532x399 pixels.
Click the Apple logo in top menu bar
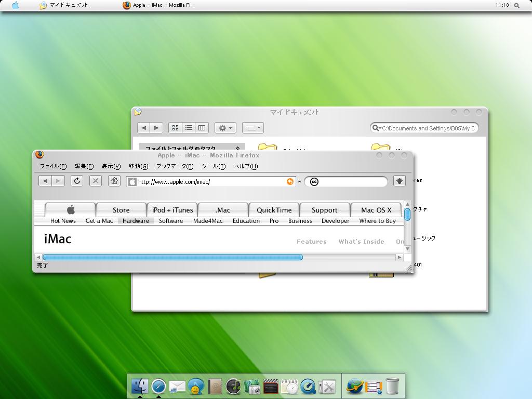(x=16, y=5)
